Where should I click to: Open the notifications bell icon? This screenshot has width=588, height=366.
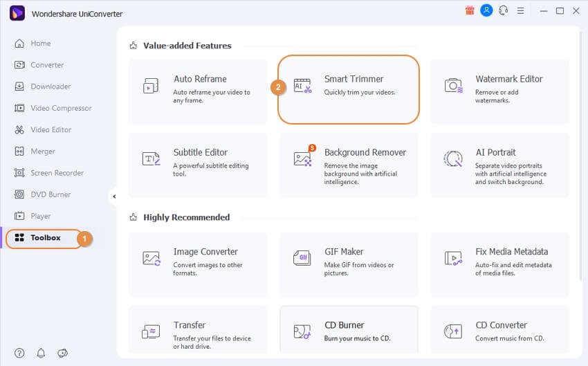(41, 353)
